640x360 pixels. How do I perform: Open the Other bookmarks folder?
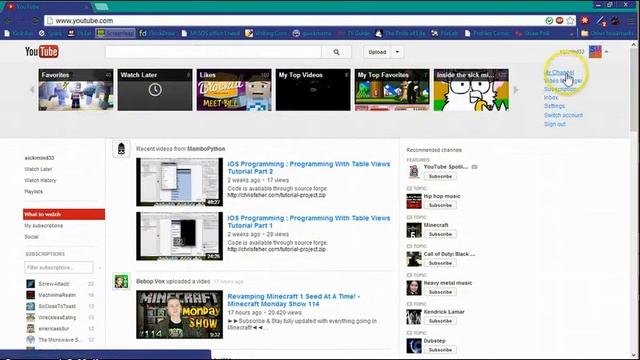tap(607, 33)
